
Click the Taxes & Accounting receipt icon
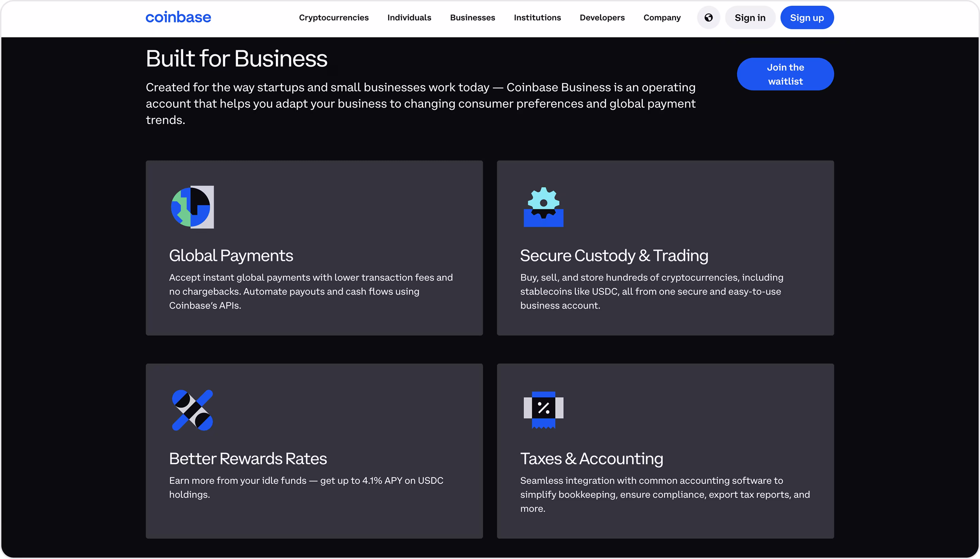pyautogui.click(x=543, y=410)
